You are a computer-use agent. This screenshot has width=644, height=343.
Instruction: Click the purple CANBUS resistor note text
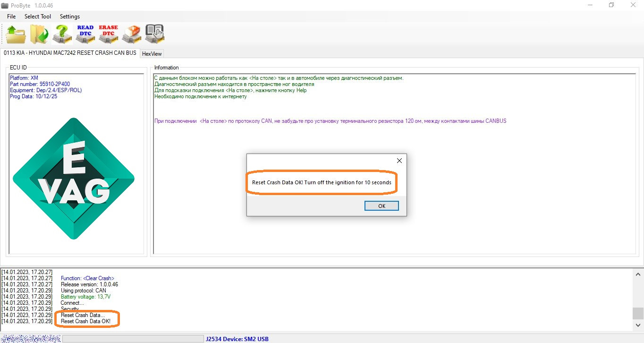330,121
